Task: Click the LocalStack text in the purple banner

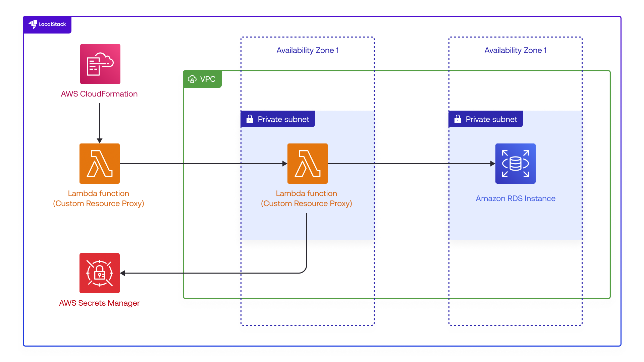Action: [x=52, y=24]
